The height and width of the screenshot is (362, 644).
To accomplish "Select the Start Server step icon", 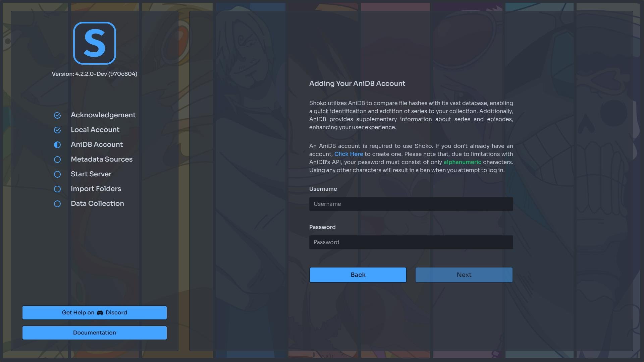I will 57,174.
